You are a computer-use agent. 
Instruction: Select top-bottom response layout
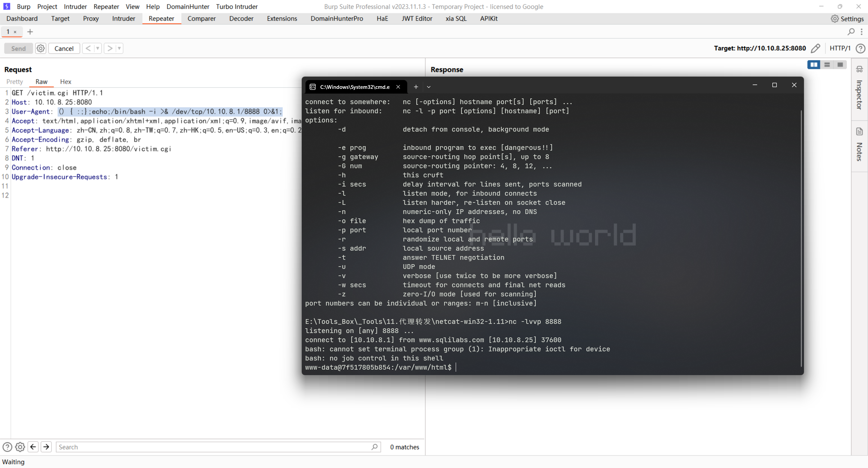(x=827, y=64)
